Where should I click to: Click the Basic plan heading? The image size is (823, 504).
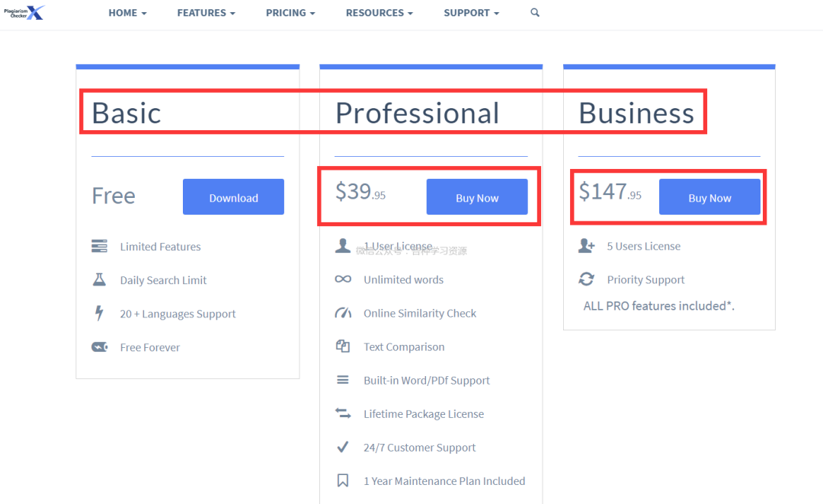pos(126,113)
